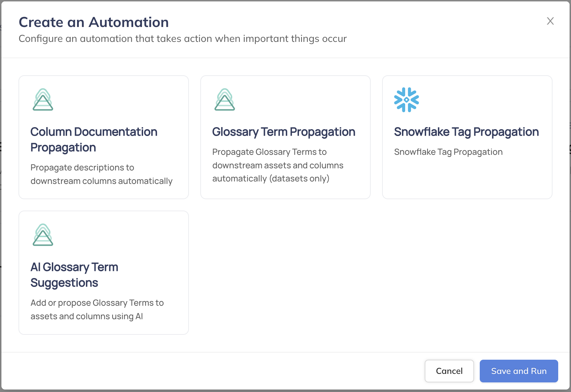Click the AI Glossary Term Suggestions icon

click(43, 235)
